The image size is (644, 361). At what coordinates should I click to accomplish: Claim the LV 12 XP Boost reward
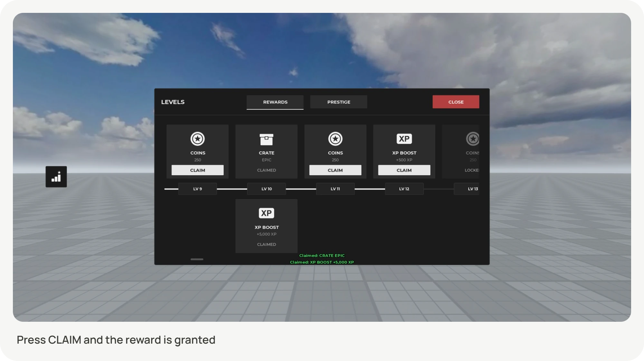(404, 170)
